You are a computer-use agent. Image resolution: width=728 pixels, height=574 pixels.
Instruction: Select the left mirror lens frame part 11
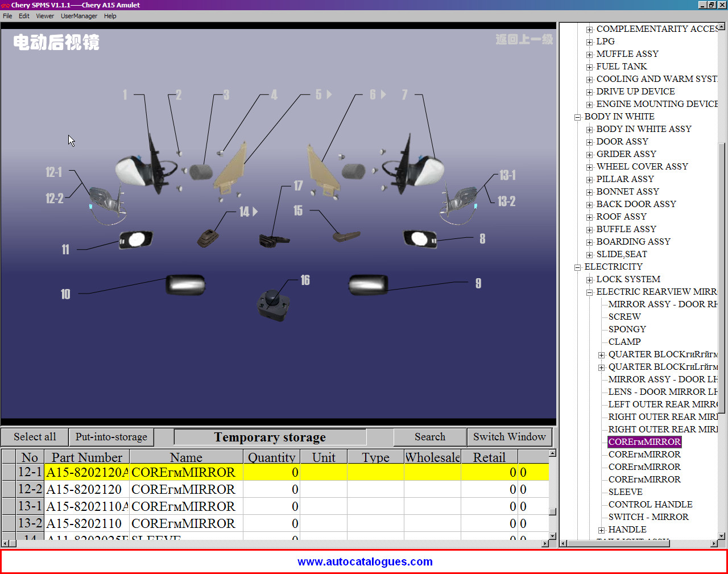[136, 239]
